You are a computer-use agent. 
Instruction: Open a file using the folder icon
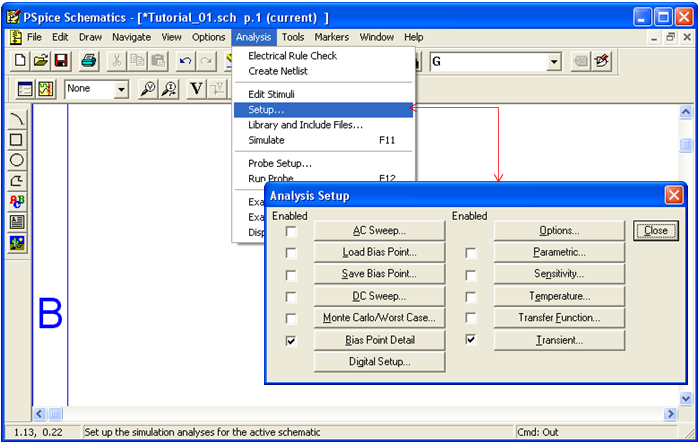pyautogui.click(x=41, y=61)
